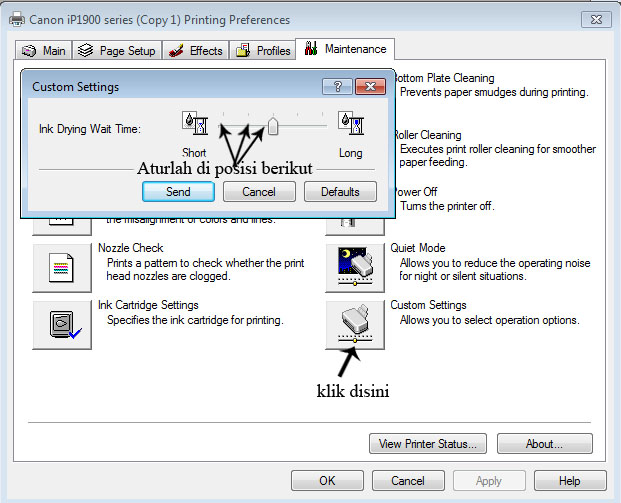The image size is (621, 503).
Task: Confirm with the OK button
Action: 327,480
